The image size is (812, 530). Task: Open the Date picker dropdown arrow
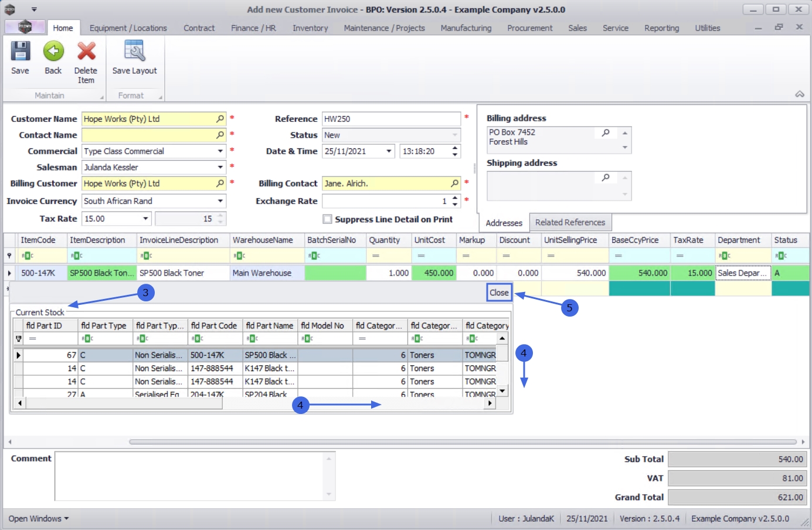[389, 151]
